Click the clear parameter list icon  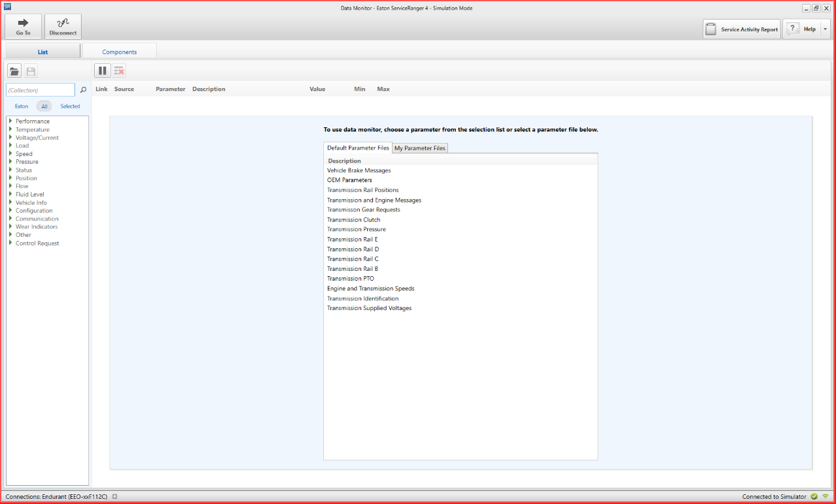(x=119, y=71)
